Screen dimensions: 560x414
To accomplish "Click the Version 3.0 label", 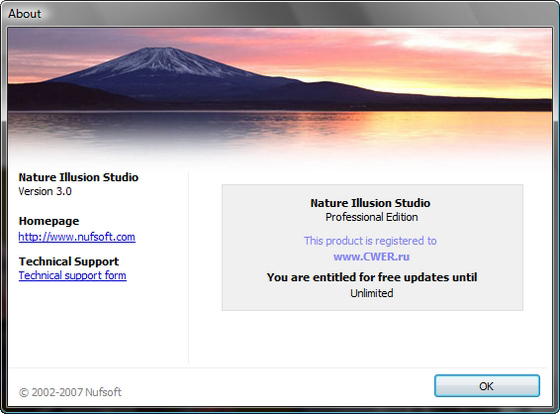I will click(45, 191).
